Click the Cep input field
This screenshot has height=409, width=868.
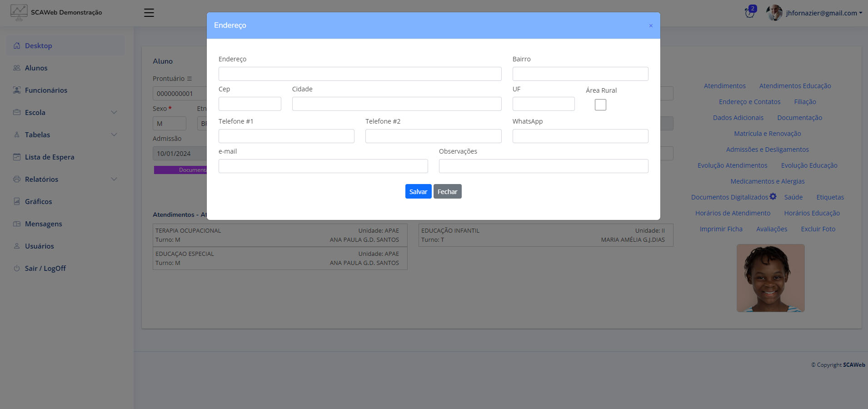249,104
